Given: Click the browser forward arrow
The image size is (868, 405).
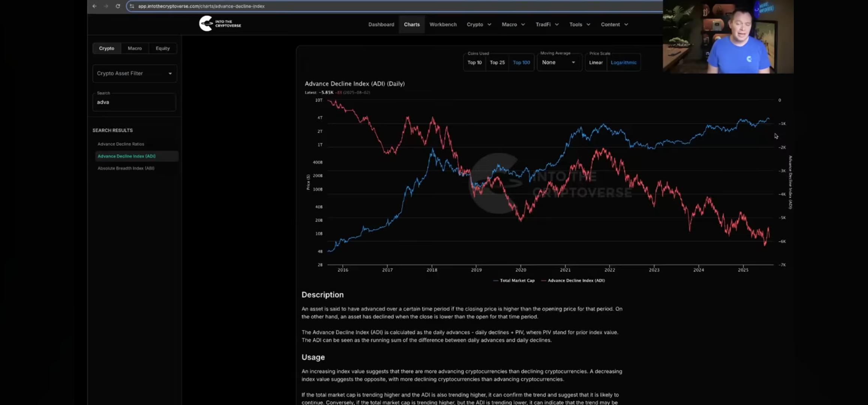Looking at the screenshot, I should (106, 6).
